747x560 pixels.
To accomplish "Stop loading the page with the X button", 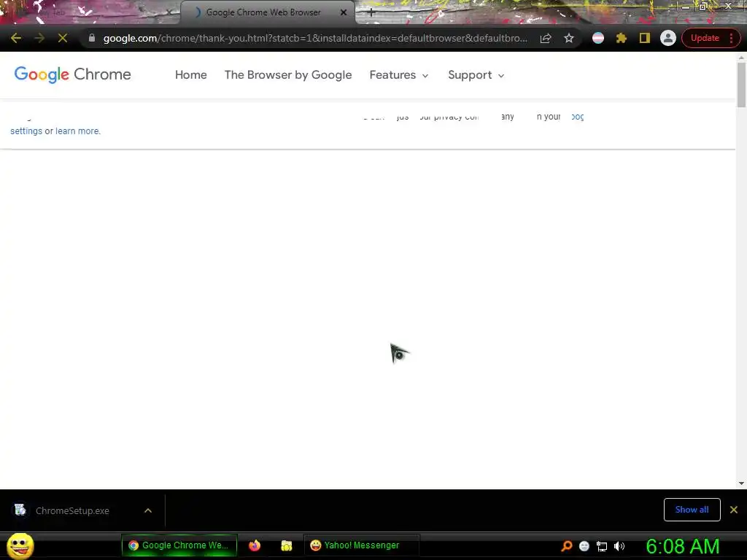I will click(63, 38).
